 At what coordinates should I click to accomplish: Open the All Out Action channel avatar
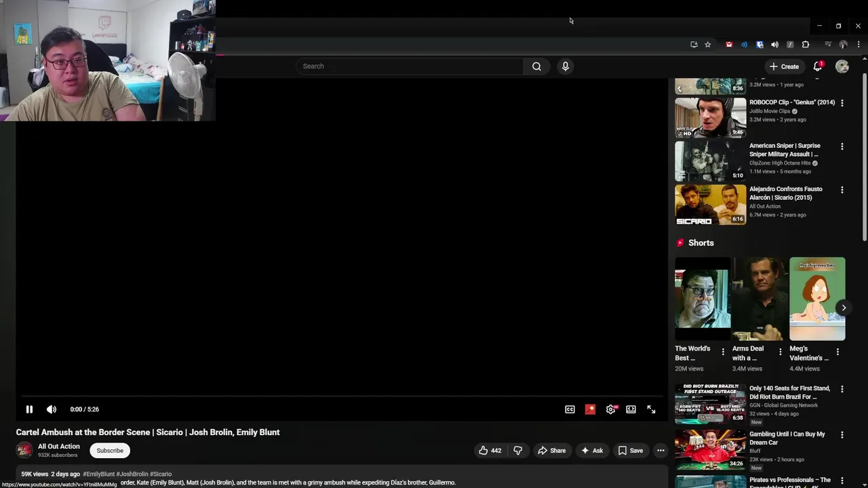click(x=24, y=450)
